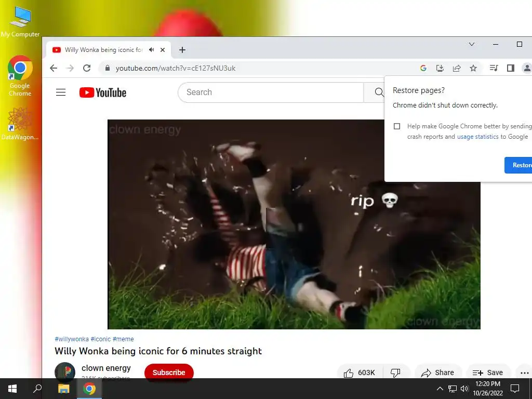This screenshot has height=399, width=532.
Task: Open network status tray icon
Action: coord(453,389)
